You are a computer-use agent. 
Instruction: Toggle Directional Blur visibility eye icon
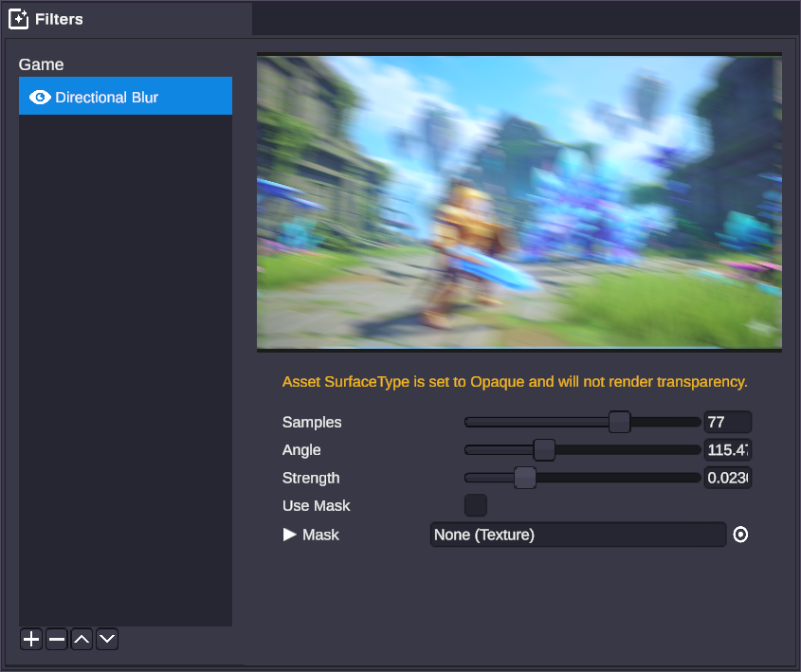pyautogui.click(x=40, y=97)
